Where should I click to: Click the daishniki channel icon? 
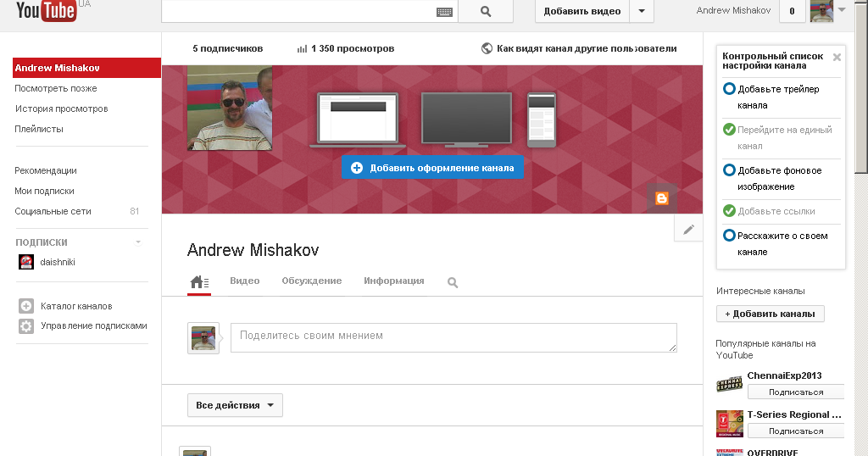[x=26, y=262]
